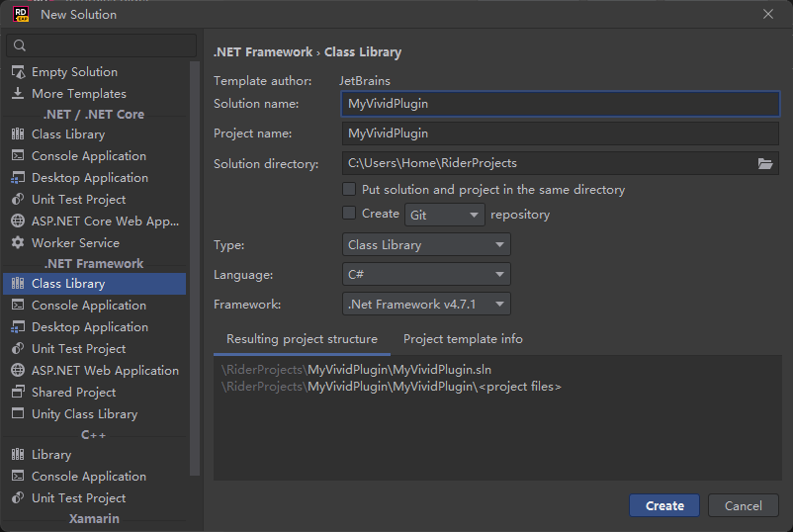793x532 pixels.
Task: Select C++ Library template row
Action: 95,454
